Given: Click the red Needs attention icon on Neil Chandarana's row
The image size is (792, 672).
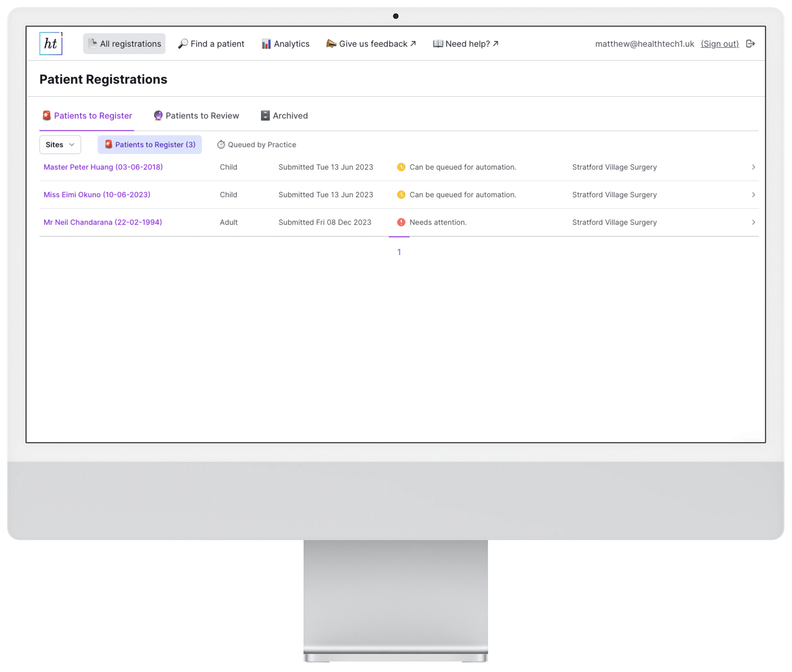Looking at the screenshot, I should pos(401,222).
